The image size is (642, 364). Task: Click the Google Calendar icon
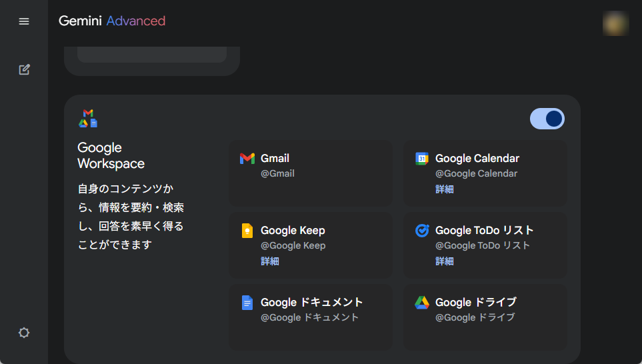[422, 159]
